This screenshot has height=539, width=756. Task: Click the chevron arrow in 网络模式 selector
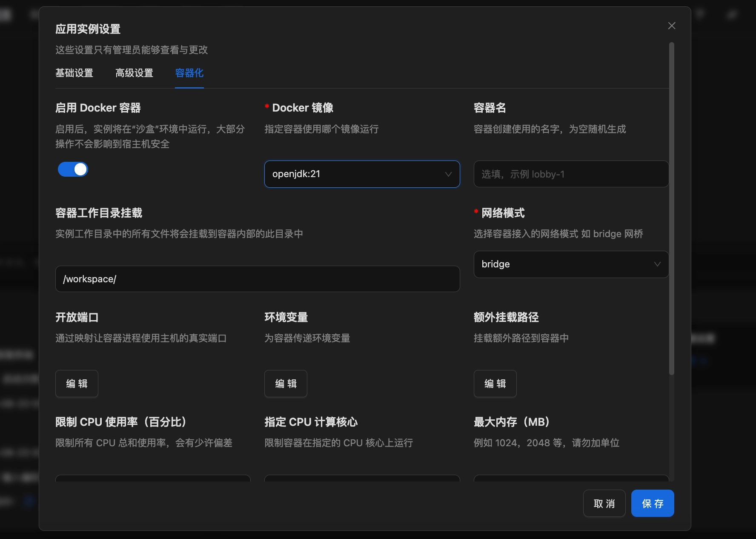657,264
